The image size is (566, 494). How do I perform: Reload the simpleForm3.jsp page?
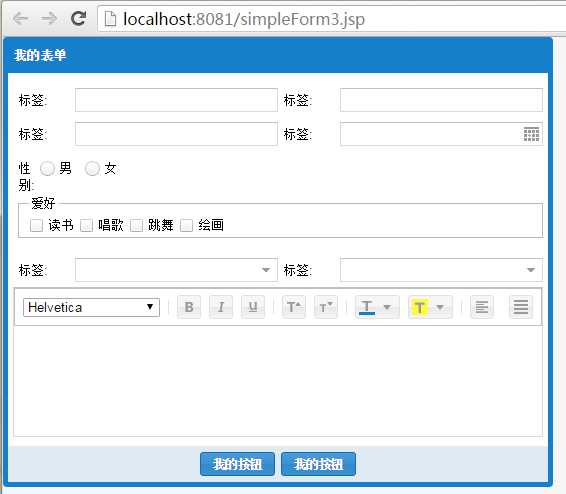point(78,18)
